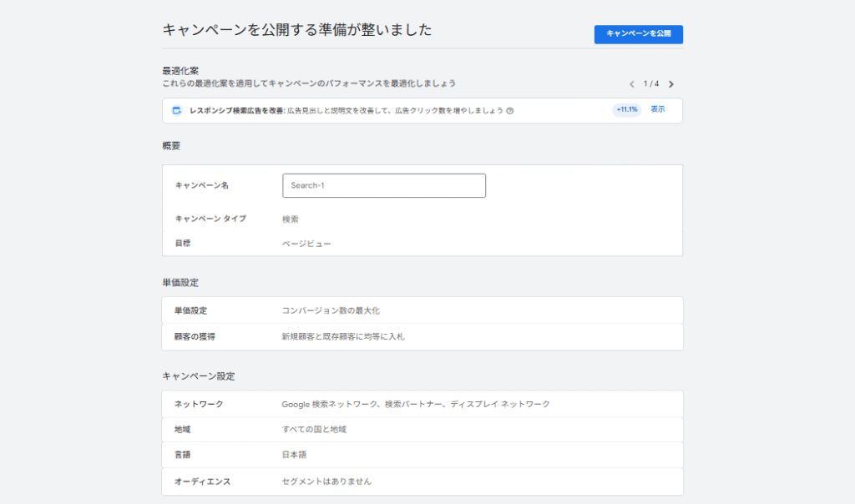Screen dimensions: 855x504
Task: Click the left arrow to view previous recommendation
Action: 631,85
